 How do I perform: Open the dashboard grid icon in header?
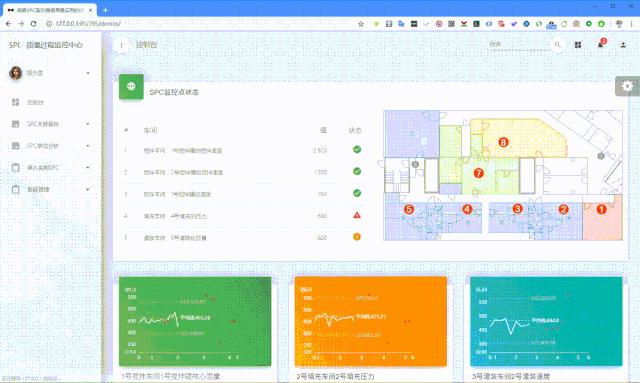tap(578, 45)
